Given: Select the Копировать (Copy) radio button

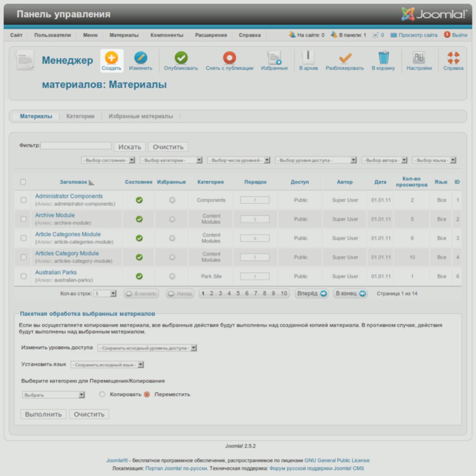Looking at the screenshot, I should coord(102,394).
